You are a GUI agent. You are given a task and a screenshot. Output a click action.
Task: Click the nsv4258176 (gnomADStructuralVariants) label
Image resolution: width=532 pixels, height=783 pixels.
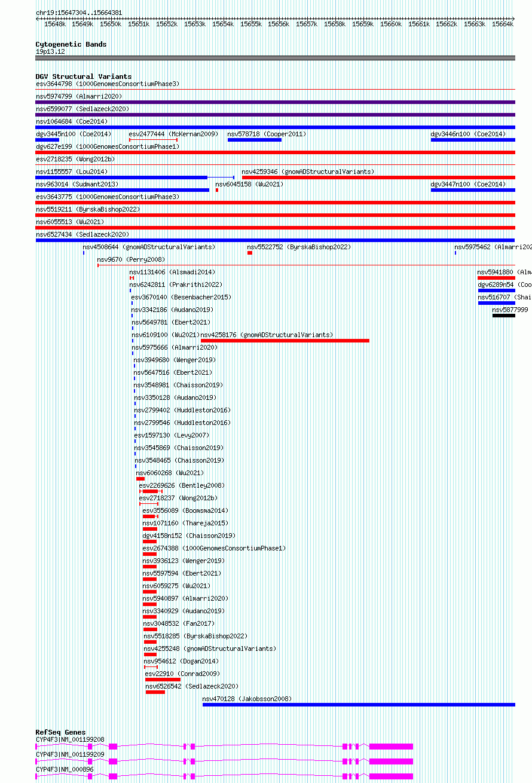coord(267,335)
